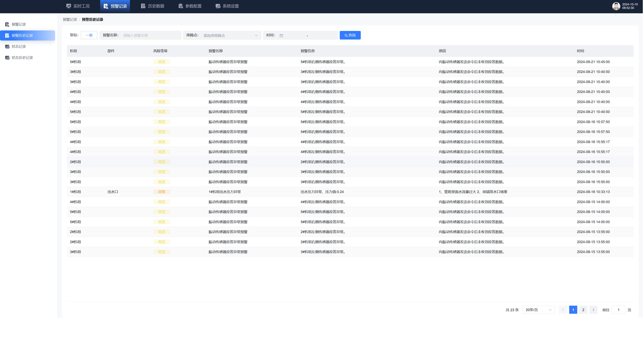Viewport: 644px width, 363px height.
Task: Switch to the 预警记录 top tab
Action: [x=115, y=6]
